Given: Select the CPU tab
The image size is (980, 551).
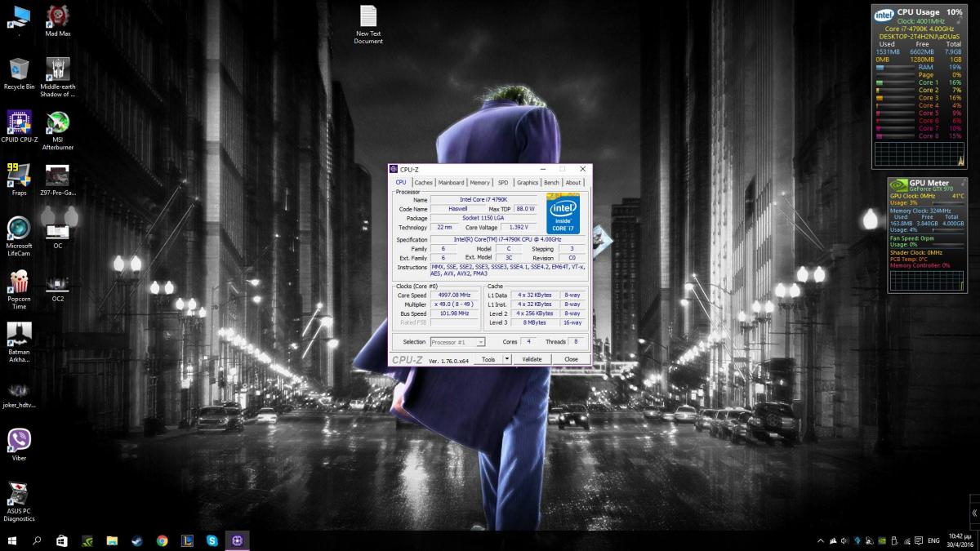Looking at the screenshot, I should click(401, 182).
